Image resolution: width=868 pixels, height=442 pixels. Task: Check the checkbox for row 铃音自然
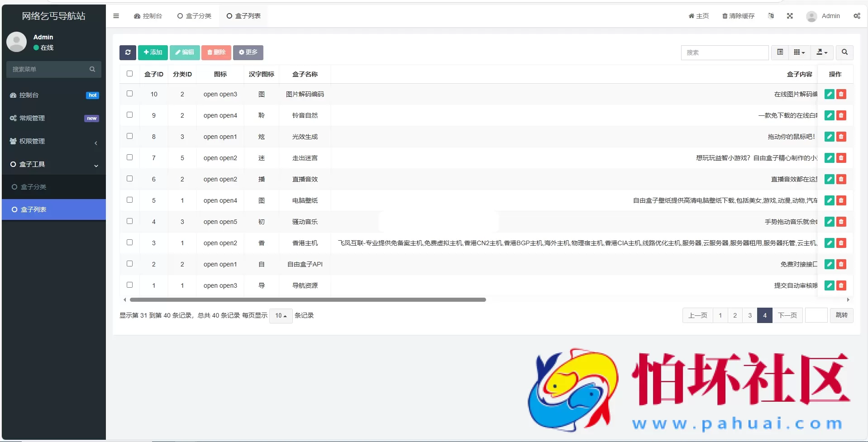129,114
